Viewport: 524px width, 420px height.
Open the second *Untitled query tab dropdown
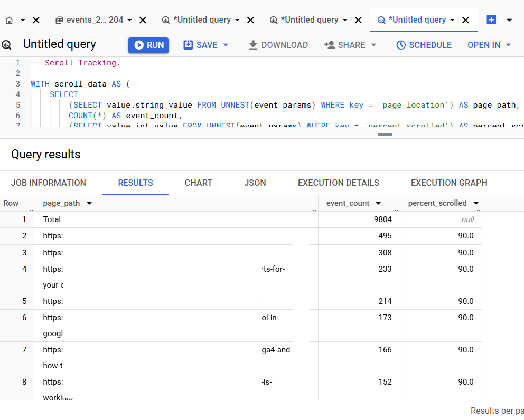tap(345, 21)
